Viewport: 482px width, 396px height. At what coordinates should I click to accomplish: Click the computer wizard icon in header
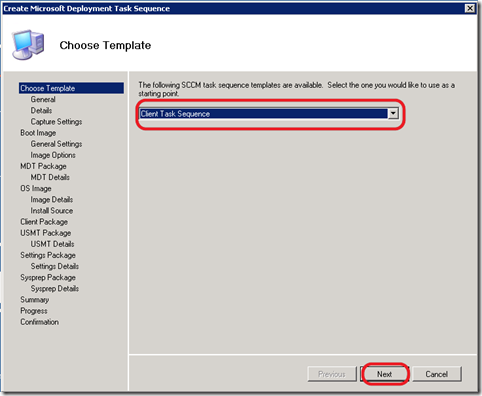pyautogui.click(x=28, y=45)
